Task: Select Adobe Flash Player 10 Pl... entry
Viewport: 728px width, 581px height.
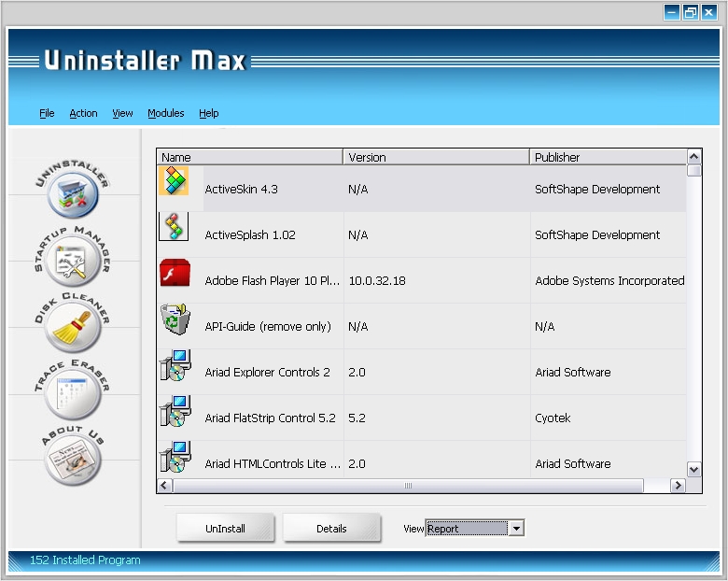Action: click(x=273, y=281)
